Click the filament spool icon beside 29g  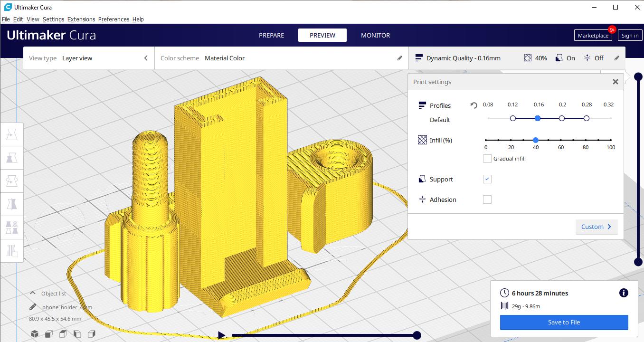(504, 306)
